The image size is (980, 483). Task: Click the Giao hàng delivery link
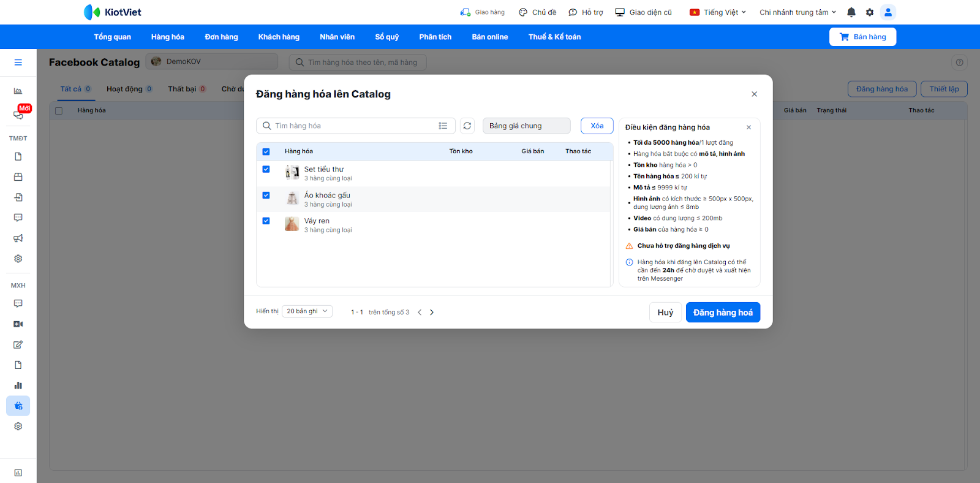(483, 12)
